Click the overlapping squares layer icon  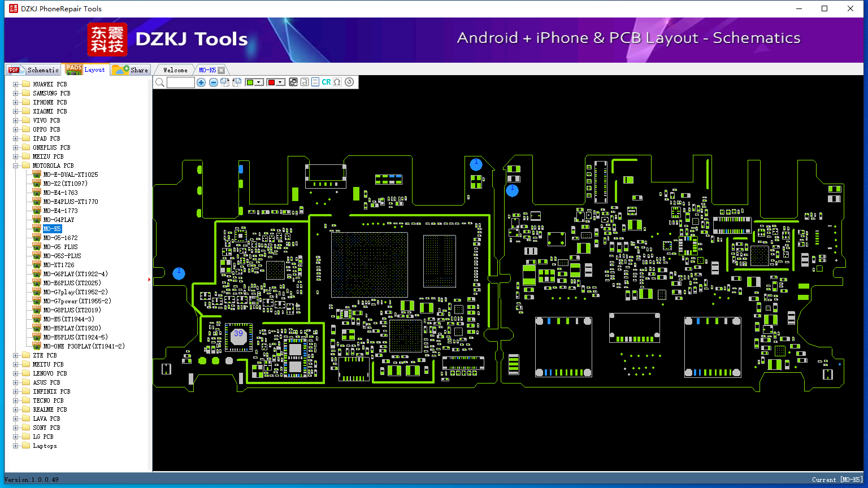point(293,82)
